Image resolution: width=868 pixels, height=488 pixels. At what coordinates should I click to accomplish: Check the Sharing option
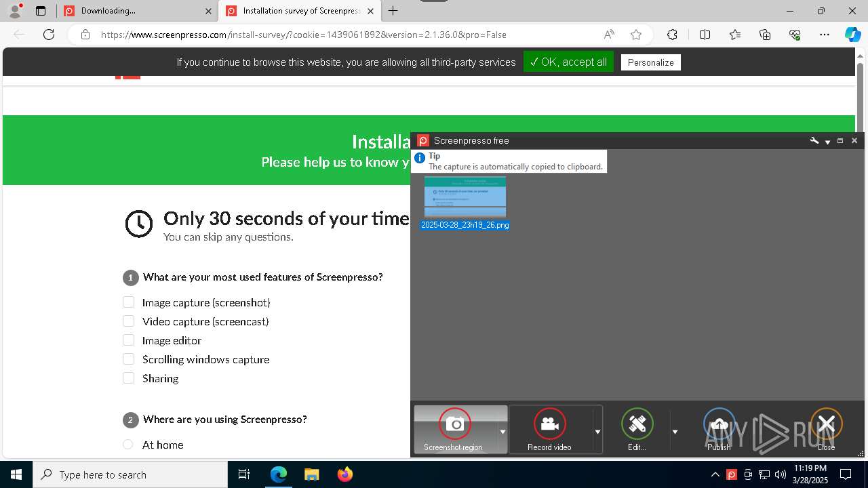click(129, 378)
